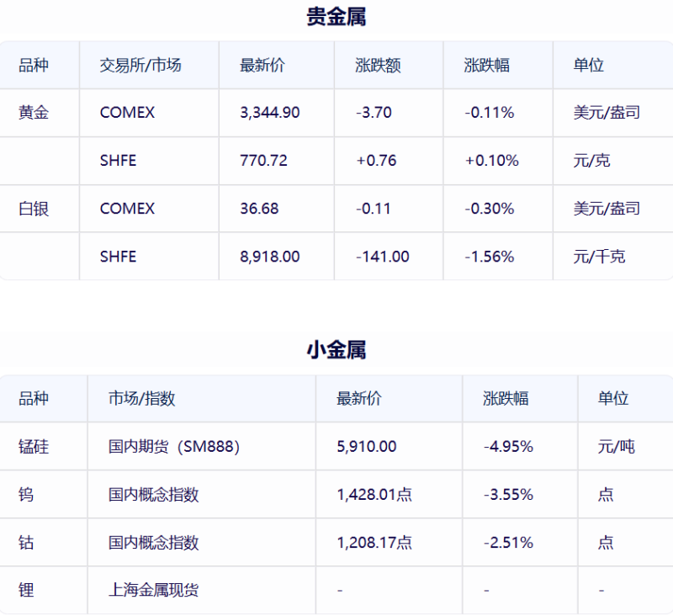Click silver COMEX price 36.68
The image size is (673, 616).
[x=259, y=209]
